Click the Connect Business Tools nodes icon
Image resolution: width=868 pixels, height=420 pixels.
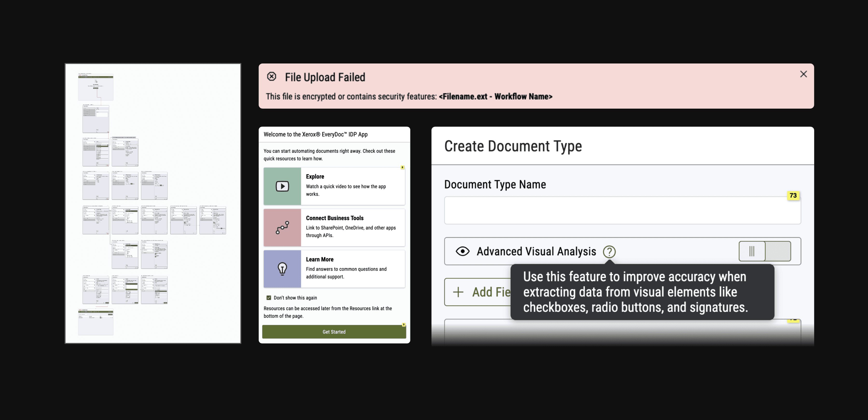point(282,228)
